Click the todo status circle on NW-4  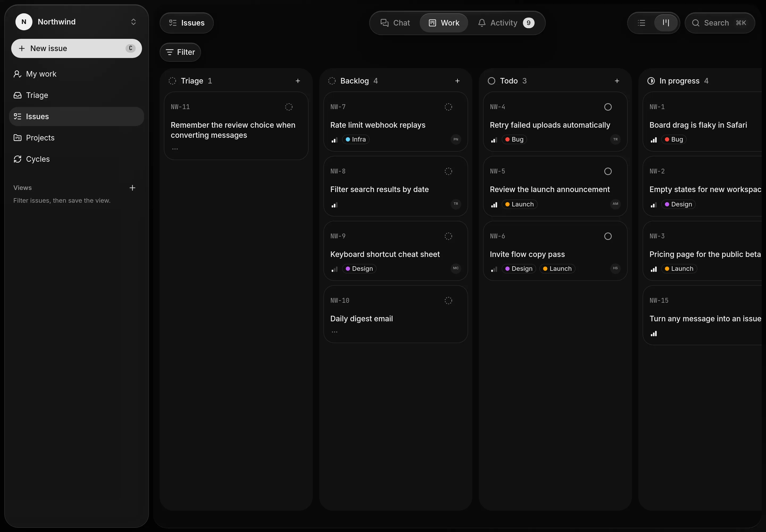tap(608, 107)
